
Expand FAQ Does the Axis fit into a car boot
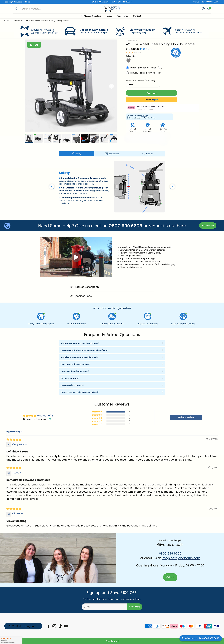coord(112,364)
